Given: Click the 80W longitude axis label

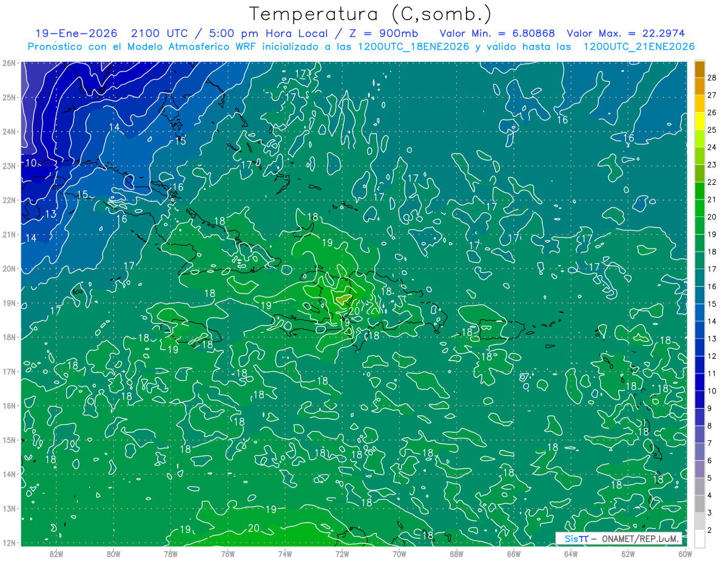Looking at the screenshot, I should click(x=113, y=554).
